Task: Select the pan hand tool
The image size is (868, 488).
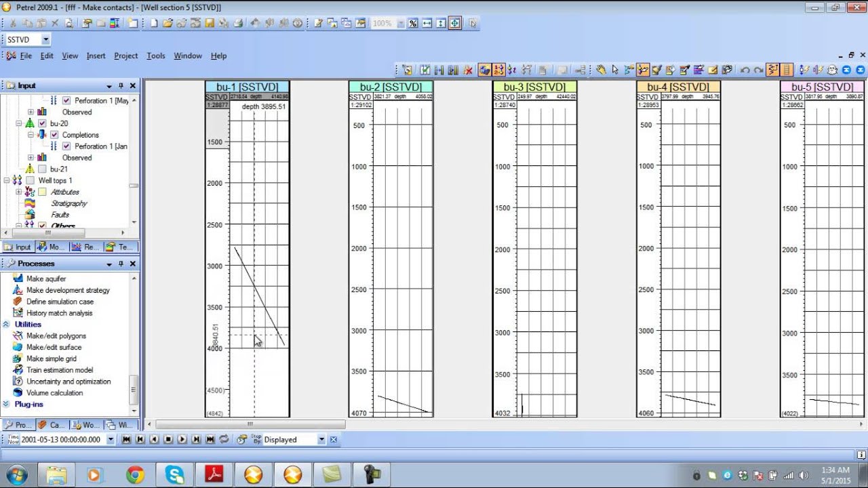Action: tap(602, 70)
